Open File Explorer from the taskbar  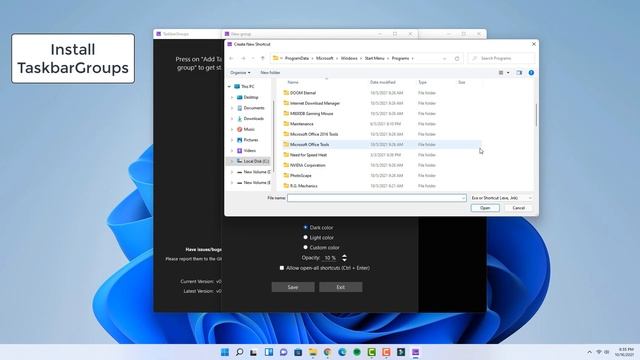pos(313,352)
